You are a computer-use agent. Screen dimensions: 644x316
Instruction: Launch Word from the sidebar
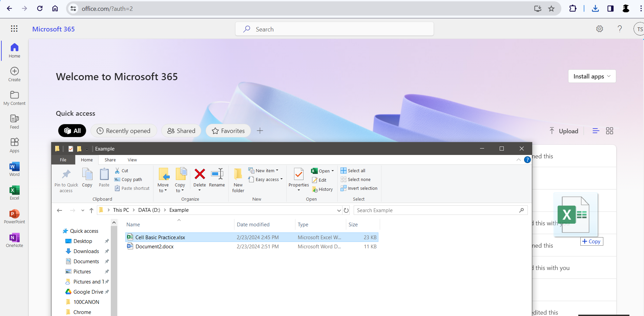[x=14, y=169]
